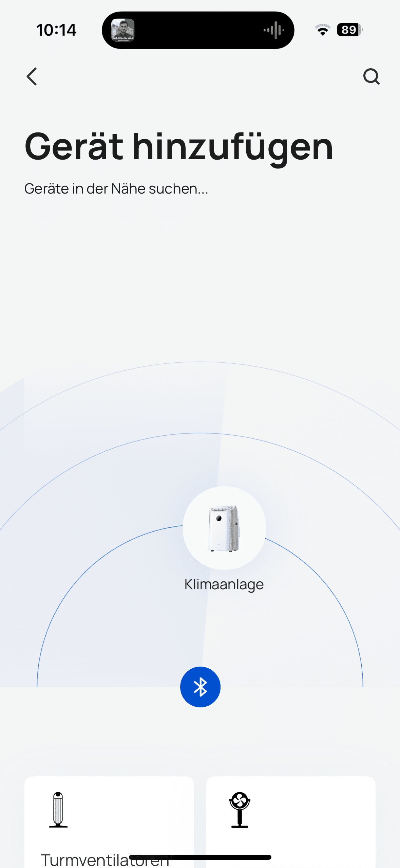Tap the Wi-Fi status icon
Screen dimensions: 400x868
[323, 30]
